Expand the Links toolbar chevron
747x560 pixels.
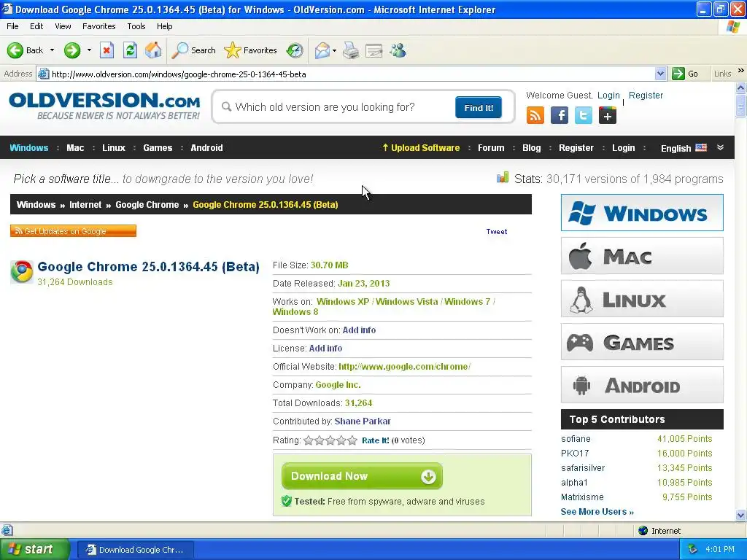tap(741, 71)
